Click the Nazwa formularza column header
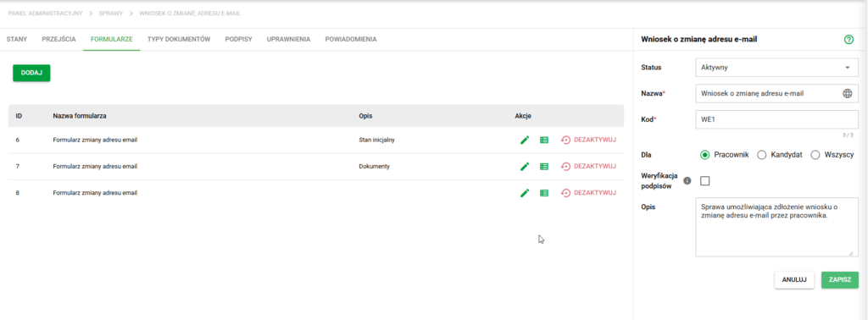The width and height of the screenshot is (868, 320). [80, 116]
